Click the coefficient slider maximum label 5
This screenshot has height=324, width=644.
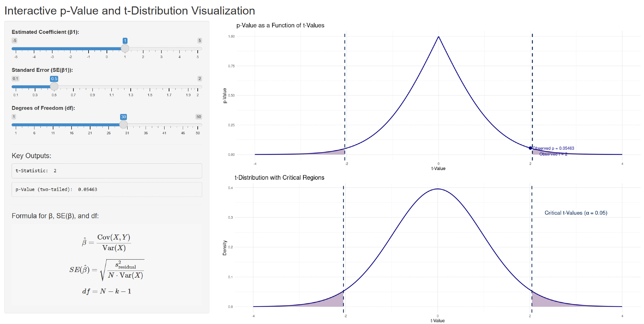[200, 41]
